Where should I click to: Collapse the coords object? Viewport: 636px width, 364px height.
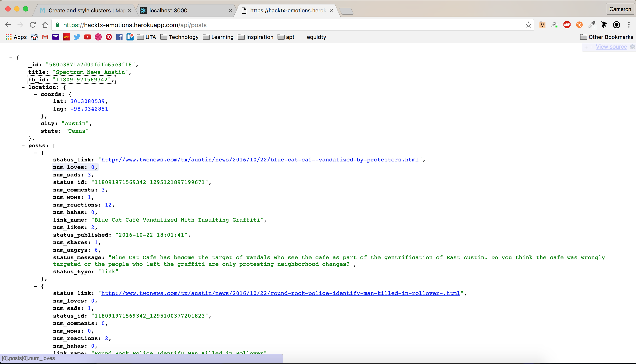point(36,94)
